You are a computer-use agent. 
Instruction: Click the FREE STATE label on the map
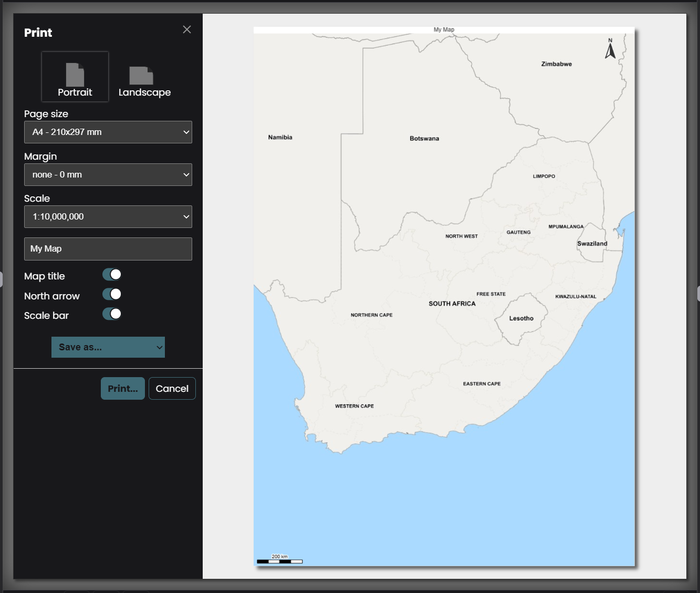point(491,294)
